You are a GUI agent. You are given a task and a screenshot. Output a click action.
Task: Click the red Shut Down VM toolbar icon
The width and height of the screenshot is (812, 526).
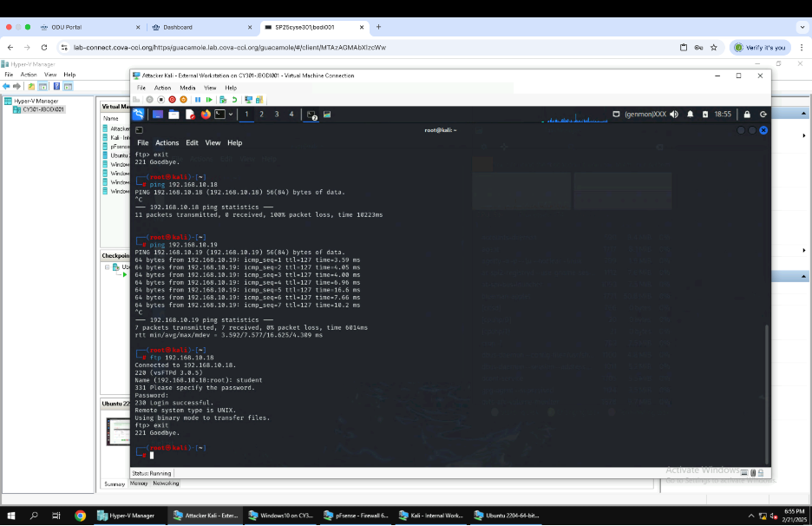[x=172, y=100]
